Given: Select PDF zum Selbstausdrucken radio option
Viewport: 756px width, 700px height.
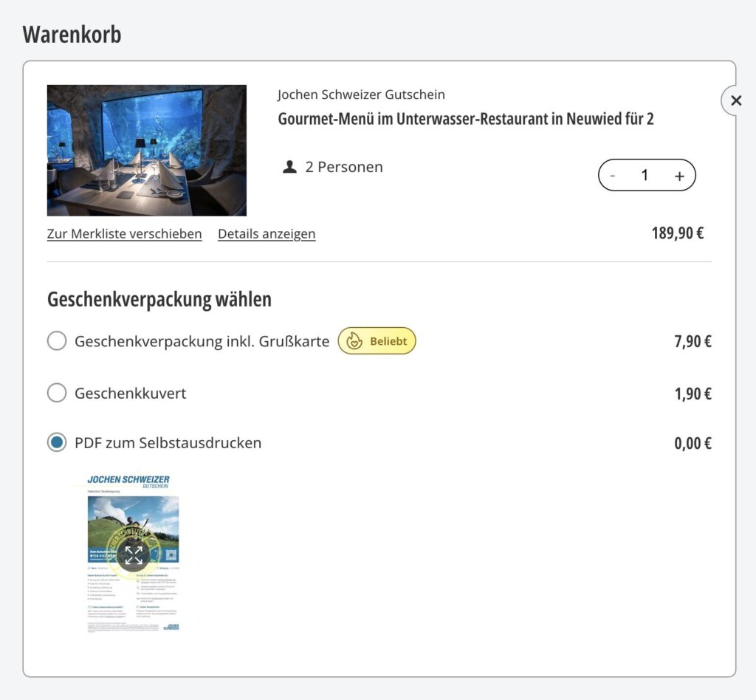Looking at the screenshot, I should 57,442.
